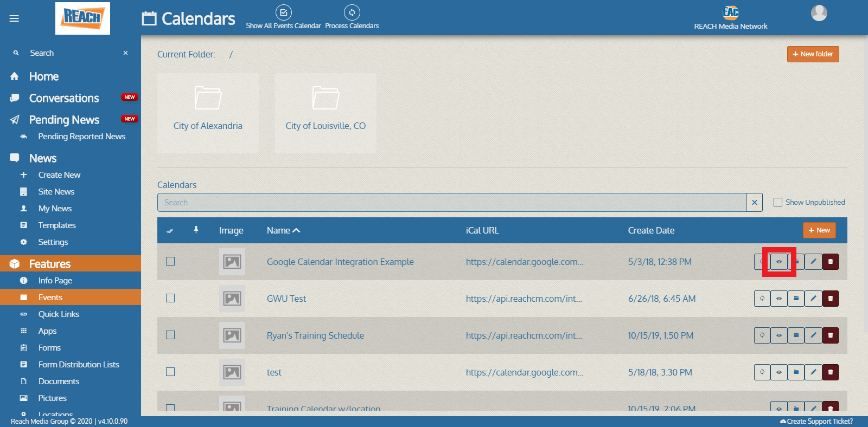Open Form Distribution Lists
This screenshot has width=868, height=427.
coord(79,365)
